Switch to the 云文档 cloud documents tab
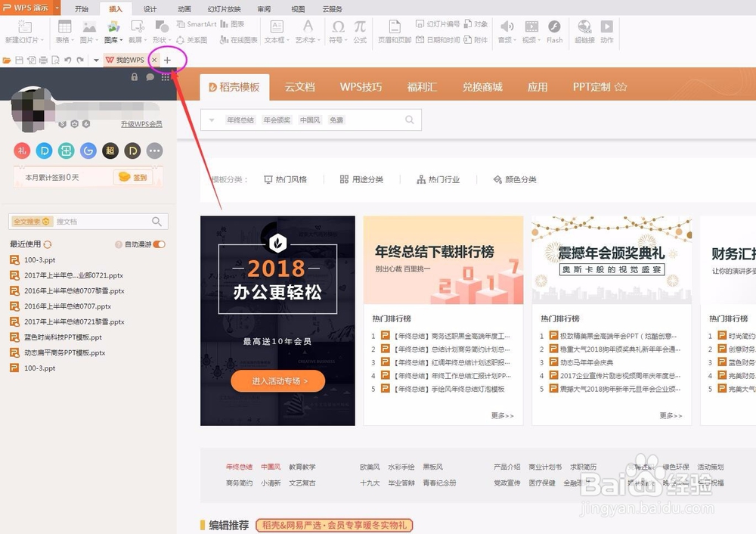756x534 pixels. [x=300, y=86]
